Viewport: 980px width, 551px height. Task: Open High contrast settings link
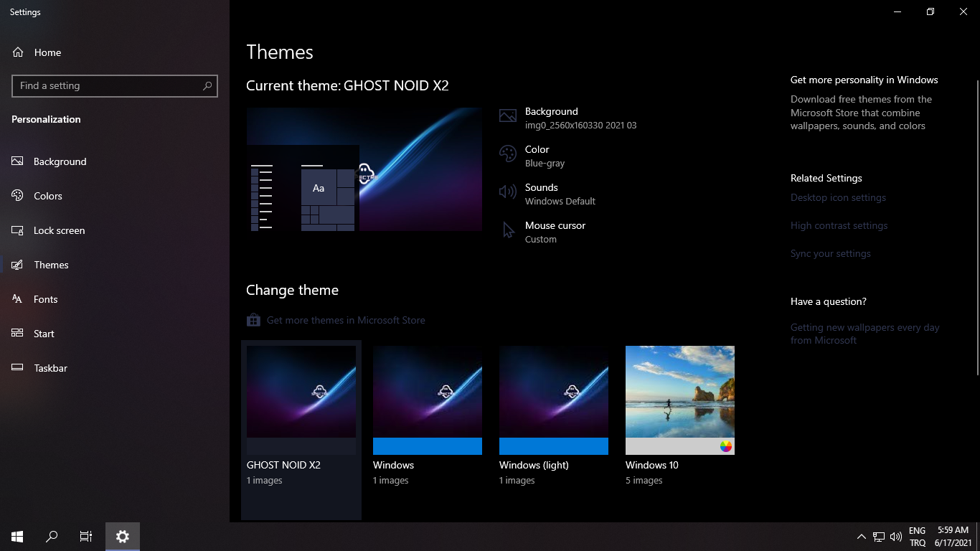839,225
